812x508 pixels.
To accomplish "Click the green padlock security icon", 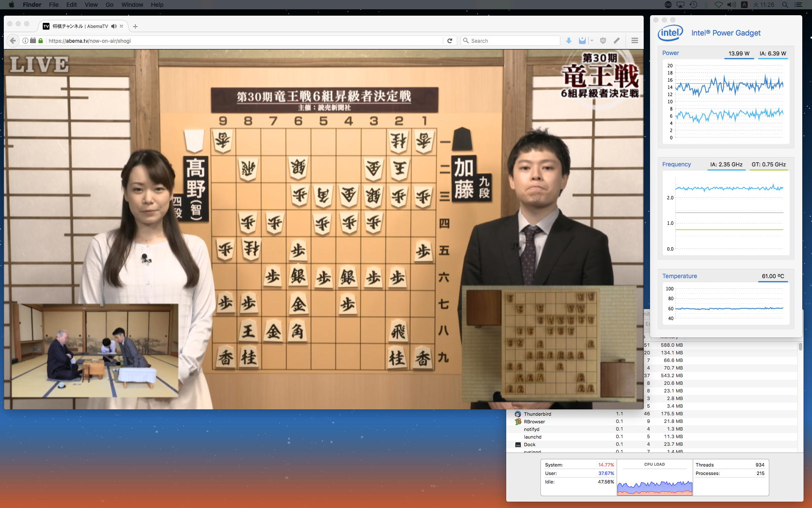I will 41,41.
